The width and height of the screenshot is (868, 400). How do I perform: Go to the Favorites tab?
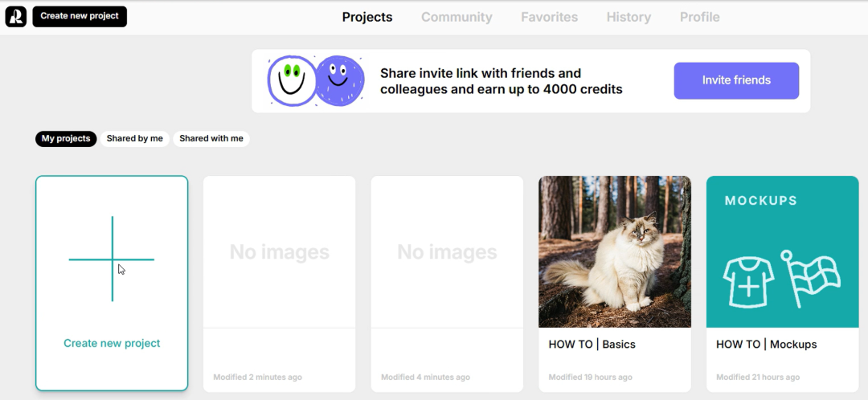[549, 17]
